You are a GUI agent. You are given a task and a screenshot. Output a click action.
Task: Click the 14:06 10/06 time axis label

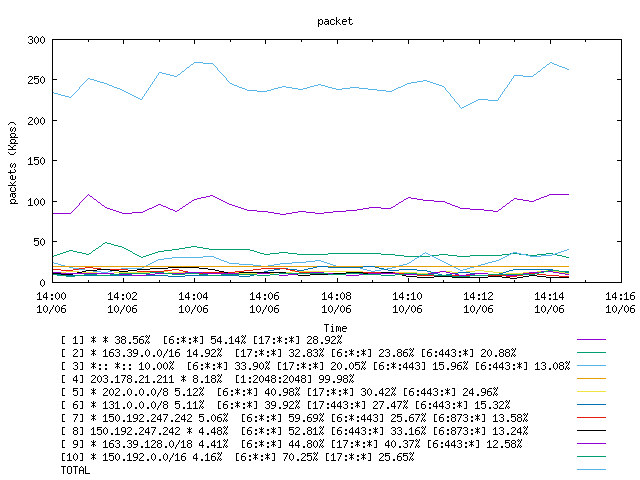point(264,302)
